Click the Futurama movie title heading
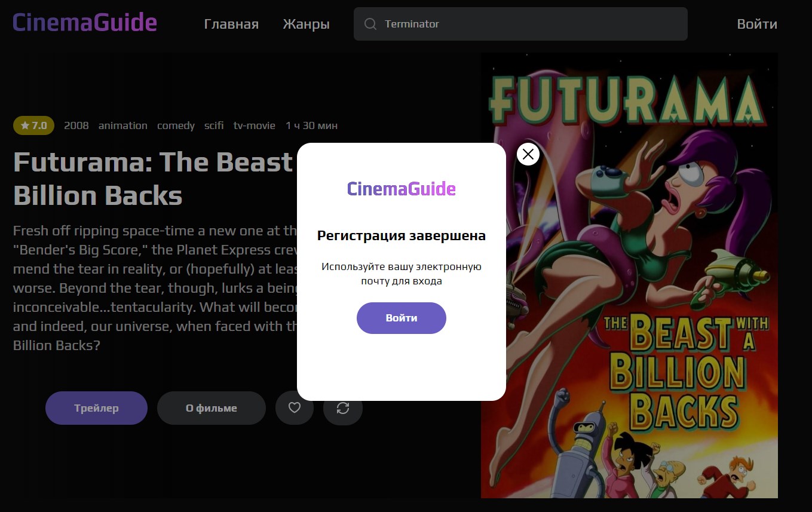 coord(154,178)
